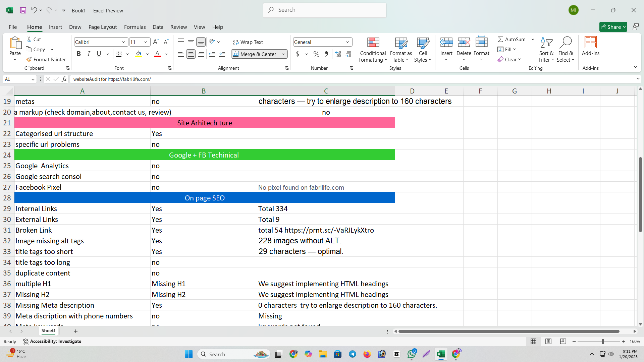Apply bold formatting to selected cell
Image resolution: width=644 pixels, height=362 pixels.
(x=78, y=54)
